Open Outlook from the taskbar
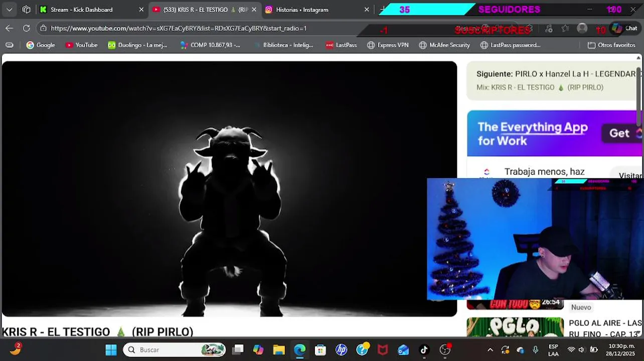 tap(403, 350)
